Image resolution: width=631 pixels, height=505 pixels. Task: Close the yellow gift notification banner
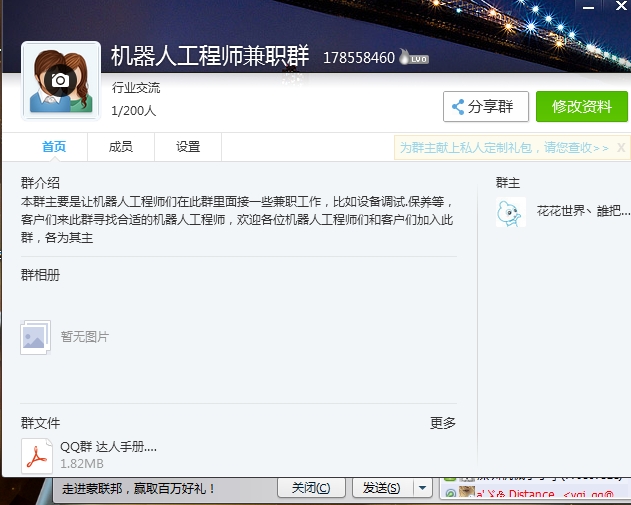[621, 147]
